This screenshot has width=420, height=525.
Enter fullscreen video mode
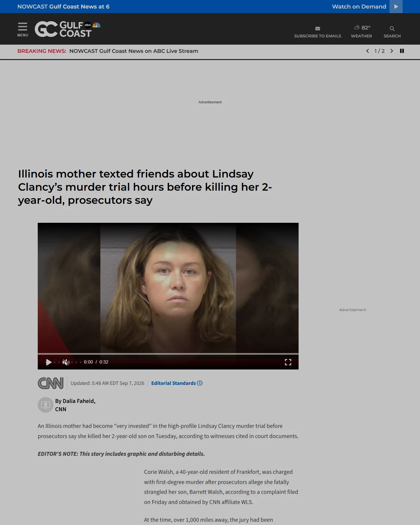coord(288,362)
